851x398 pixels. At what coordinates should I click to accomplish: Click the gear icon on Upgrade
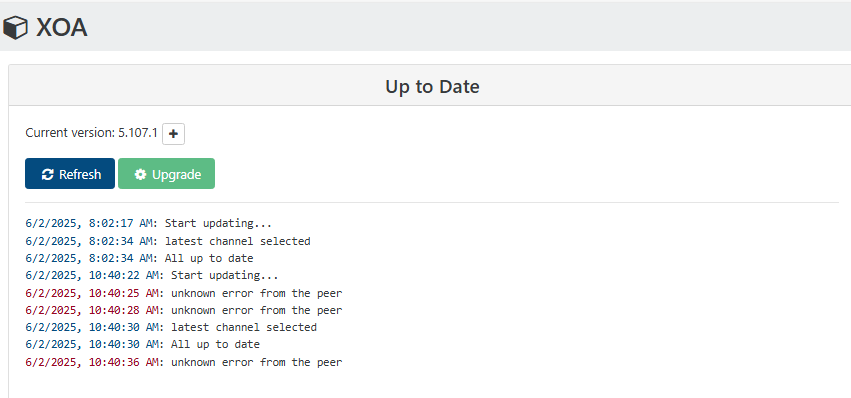tap(141, 174)
